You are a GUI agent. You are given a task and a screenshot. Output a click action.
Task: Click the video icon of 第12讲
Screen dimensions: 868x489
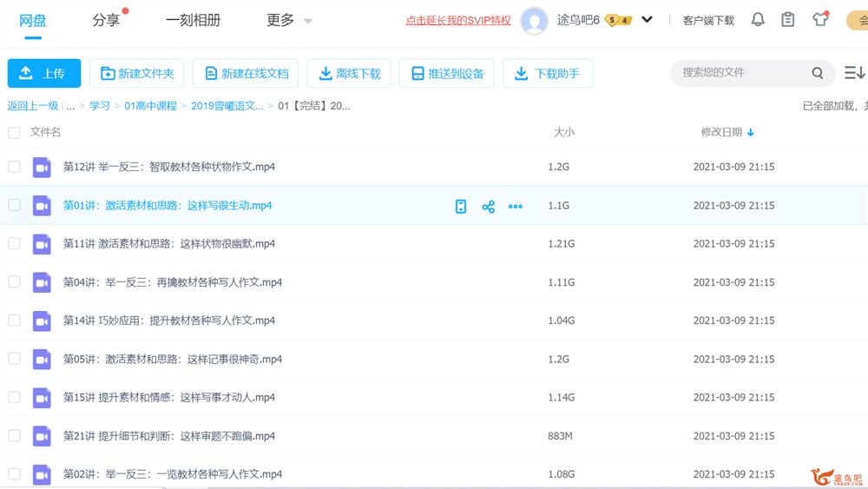coord(42,168)
